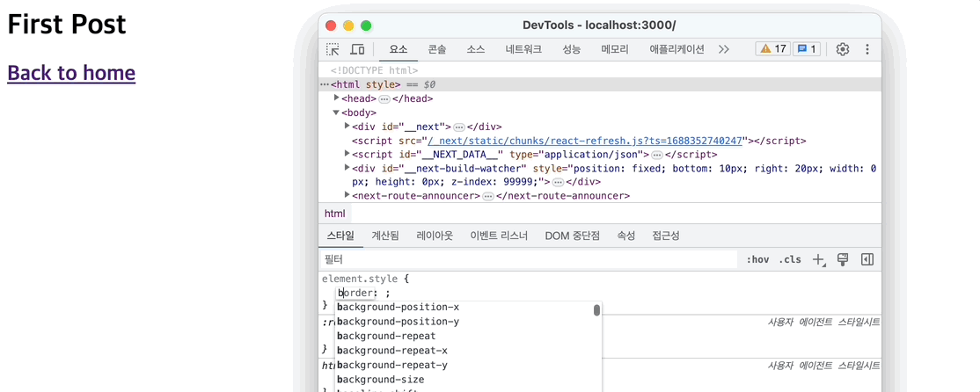Image resolution: width=980 pixels, height=392 pixels.
Task: Switch to the 네트워크 (Network) tab
Action: tap(523, 49)
